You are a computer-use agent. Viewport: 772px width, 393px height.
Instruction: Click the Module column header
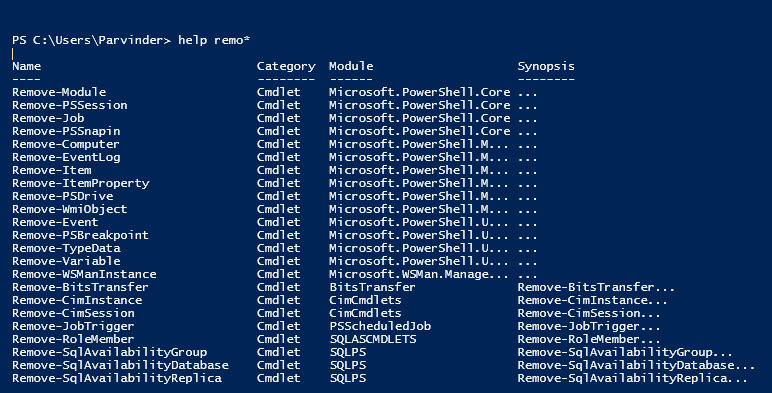[x=351, y=66]
